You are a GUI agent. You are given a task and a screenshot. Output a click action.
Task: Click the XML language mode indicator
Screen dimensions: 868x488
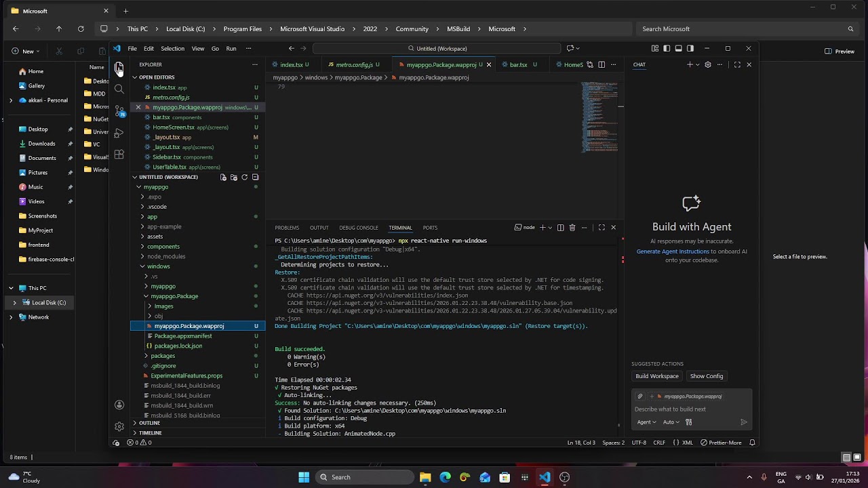coord(684,443)
